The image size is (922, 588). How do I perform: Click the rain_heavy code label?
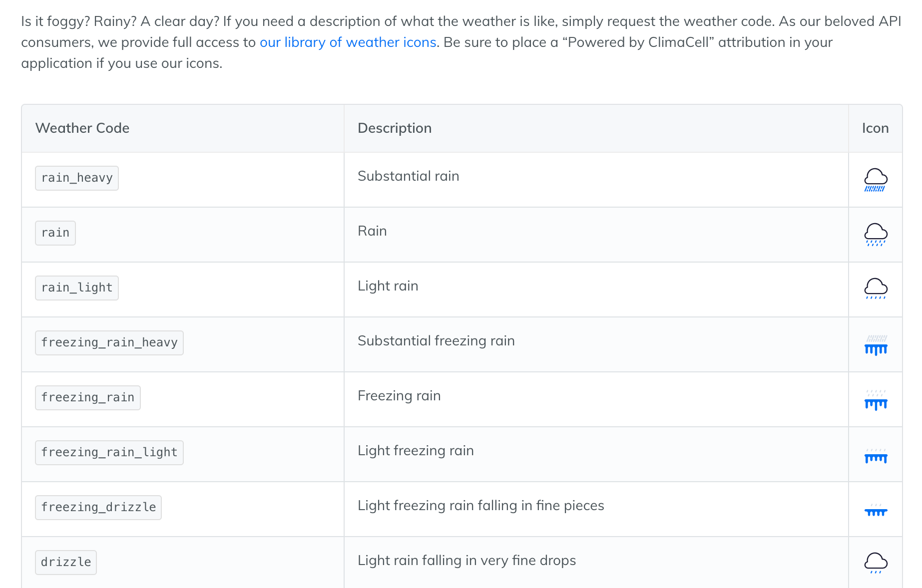point(77,178)
